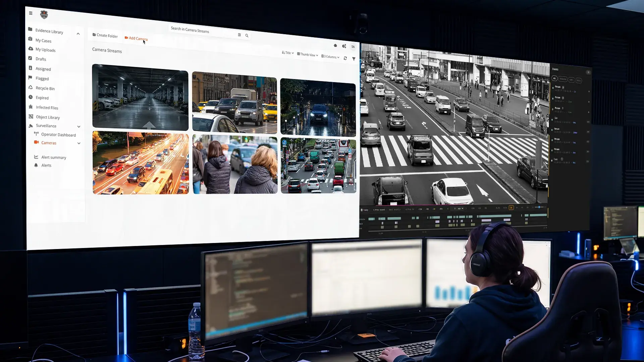Open the Thumb View dropdown
Viewport: 644px width, 362px height.
pos(308,55)
